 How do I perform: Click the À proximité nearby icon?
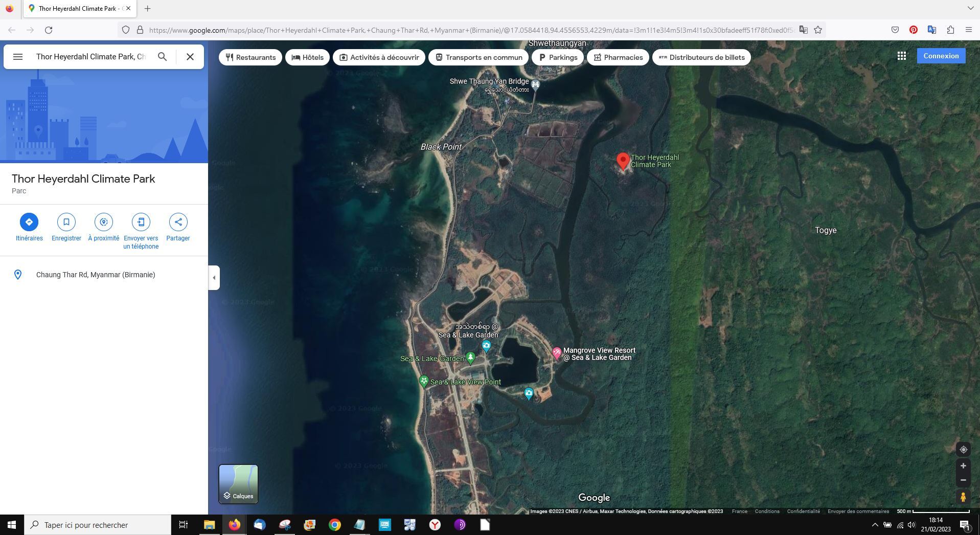click(104, 222)
